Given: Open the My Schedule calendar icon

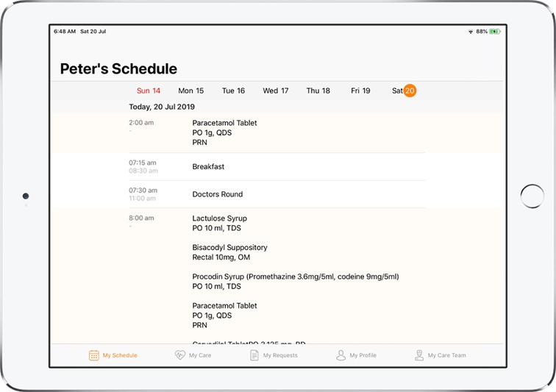Looking at the screenshot, I should coord(94,355).
